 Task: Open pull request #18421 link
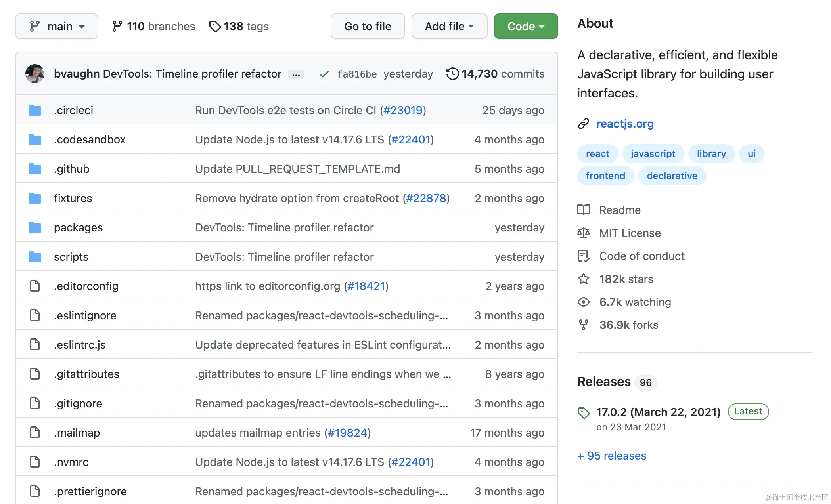click(366, 286)
